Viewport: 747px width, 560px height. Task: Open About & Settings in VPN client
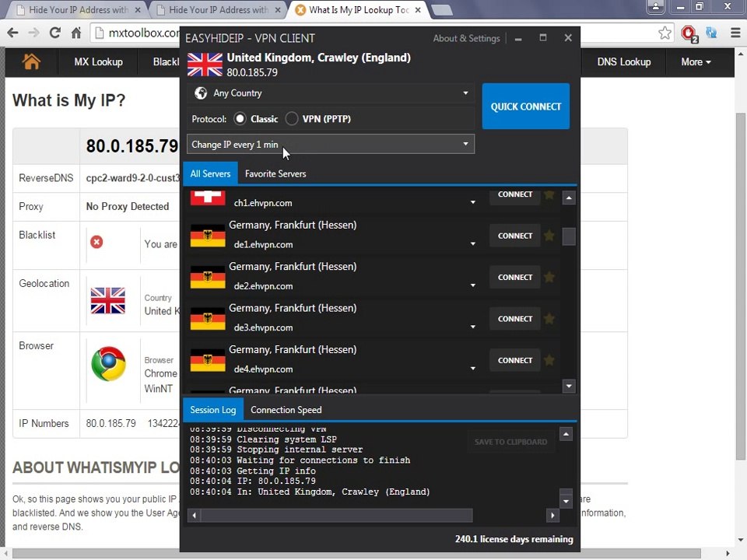466,38
